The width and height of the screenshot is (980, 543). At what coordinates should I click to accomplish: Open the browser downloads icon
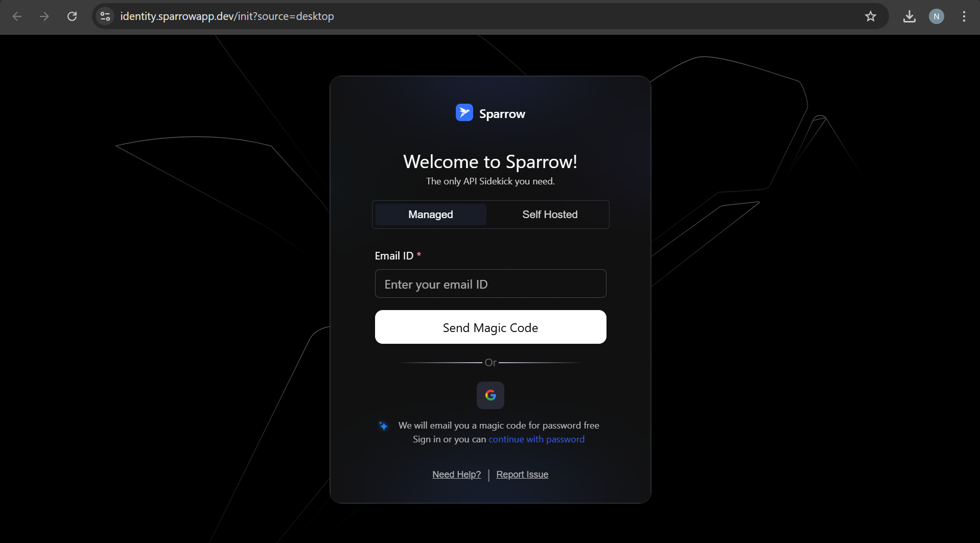[909, 16]
